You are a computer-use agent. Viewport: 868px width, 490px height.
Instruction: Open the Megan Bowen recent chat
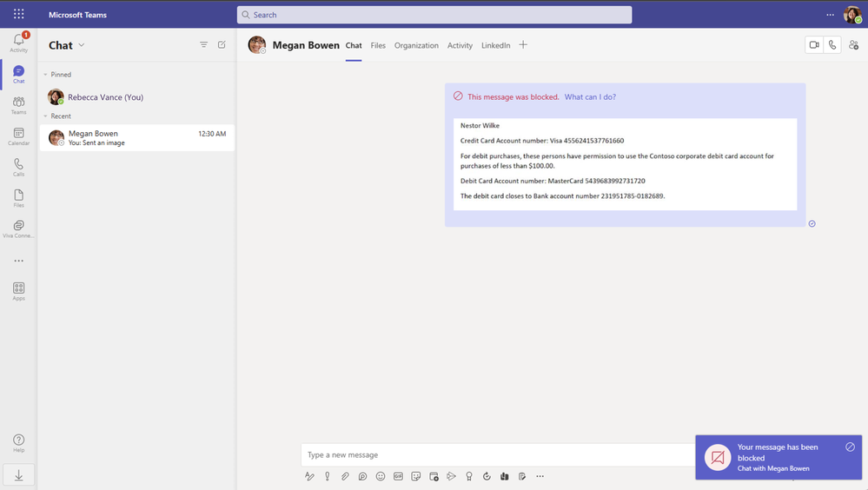coord(137,138)
